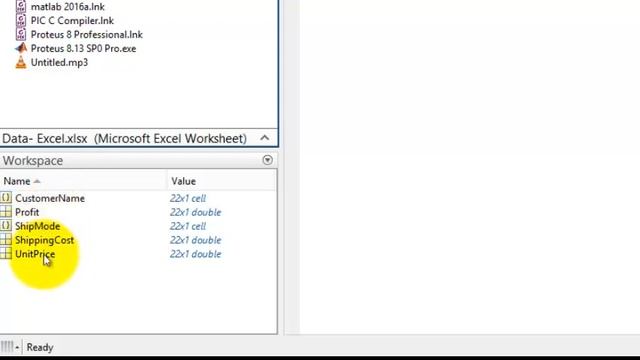Collapse the Data- Excel.lsx details panel
640x360 pixels.
(264, 138)
